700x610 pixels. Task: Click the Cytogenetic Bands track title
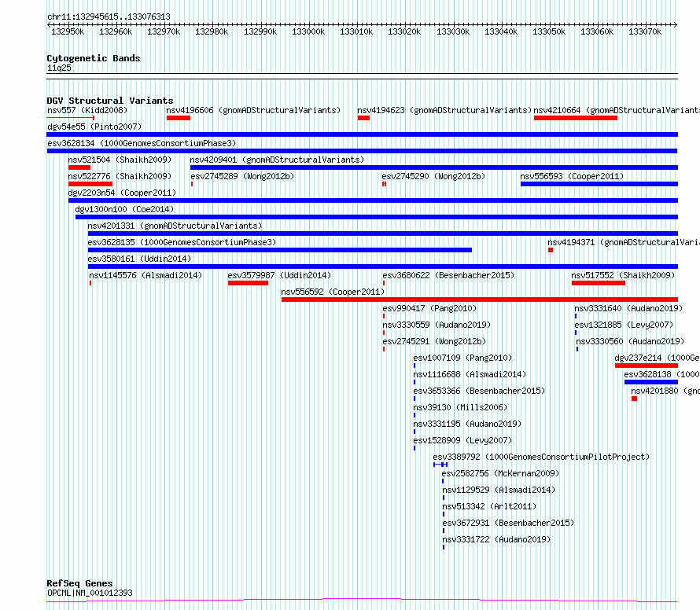point(94,58)
